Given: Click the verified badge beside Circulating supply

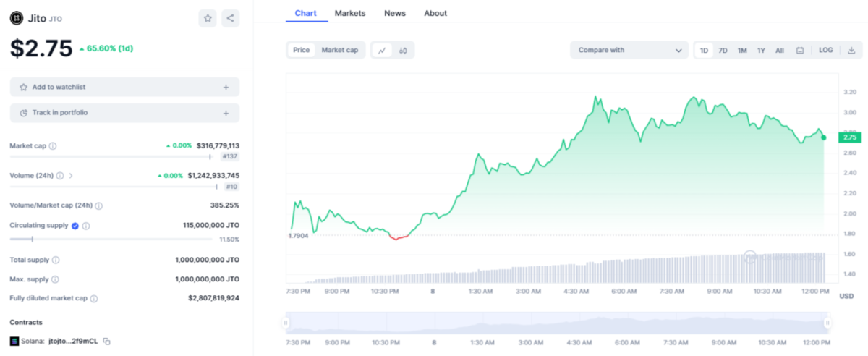Looking at the screenshot, I should pyautogui.click(x=75, y=226).
